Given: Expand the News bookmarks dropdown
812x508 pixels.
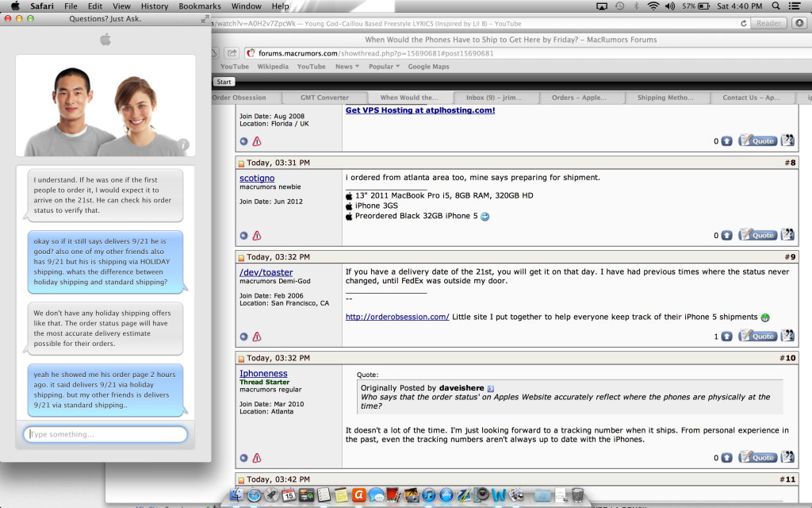Looking at the screenshot, I should click(347, 67).
